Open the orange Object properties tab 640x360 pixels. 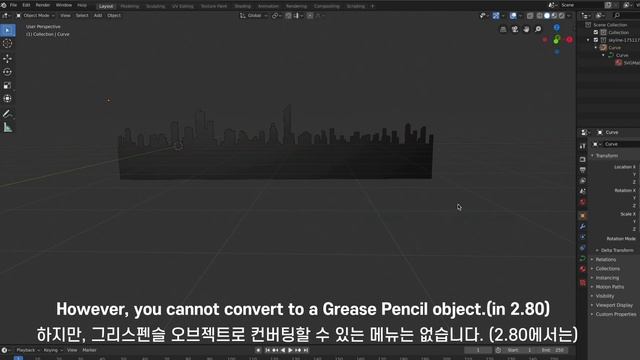582,216
